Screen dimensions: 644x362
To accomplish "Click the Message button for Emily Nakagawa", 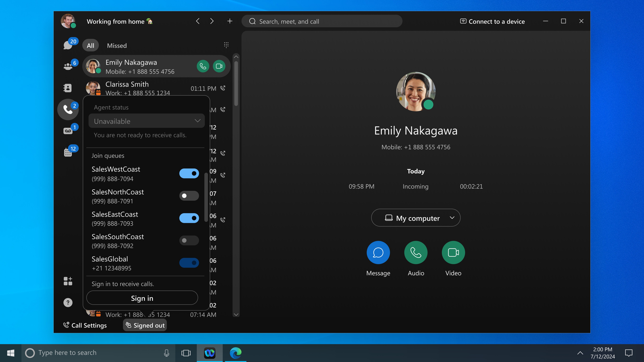I will (x=378, y=252).
